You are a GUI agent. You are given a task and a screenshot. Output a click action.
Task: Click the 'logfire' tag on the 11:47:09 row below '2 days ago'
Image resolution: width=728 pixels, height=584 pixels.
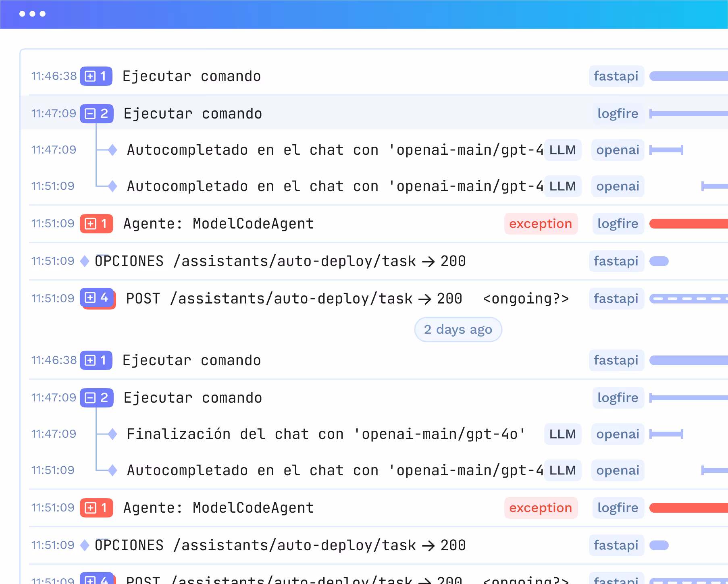[618, 398]
